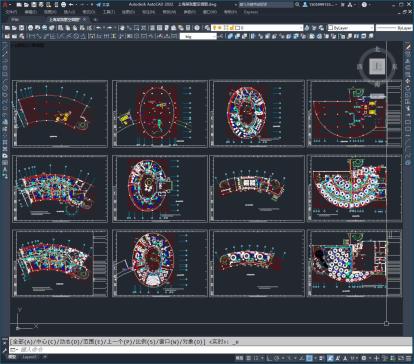Select the Multiline Text tool
The image size is (414, 364).
click(x=5, y=170)
